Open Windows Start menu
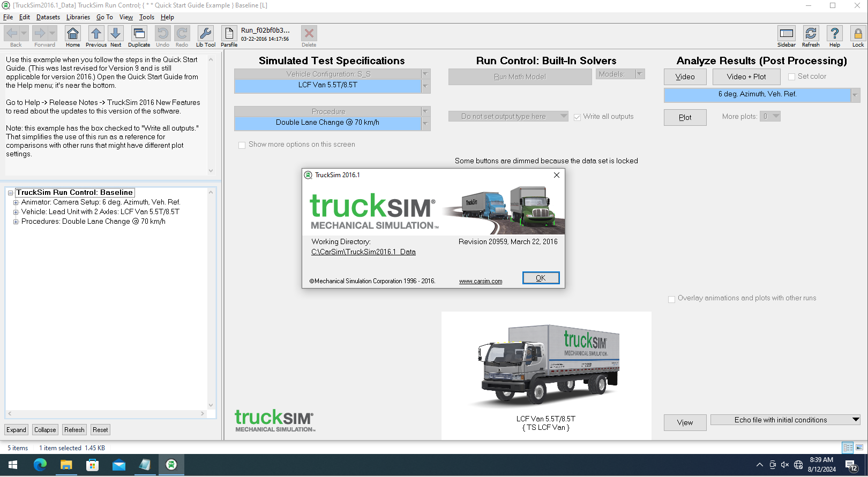Viewport: 868px width, 477px height. coord(13,465)
